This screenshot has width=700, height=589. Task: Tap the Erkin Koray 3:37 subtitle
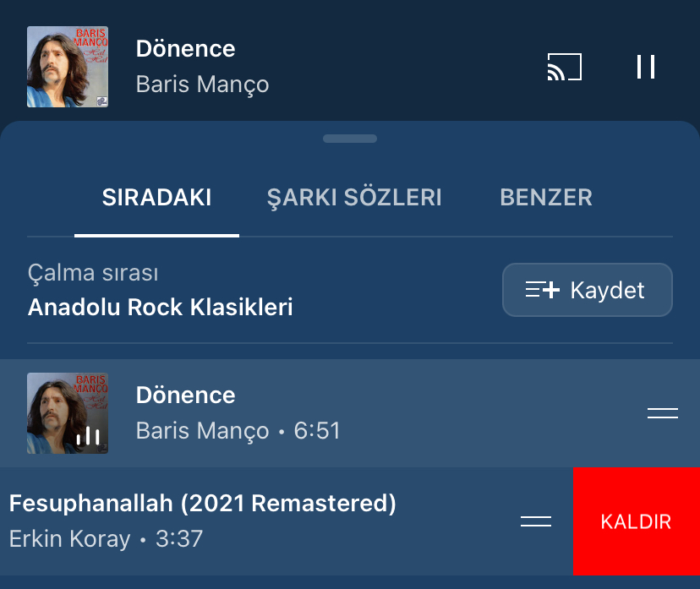pos(107,538)
